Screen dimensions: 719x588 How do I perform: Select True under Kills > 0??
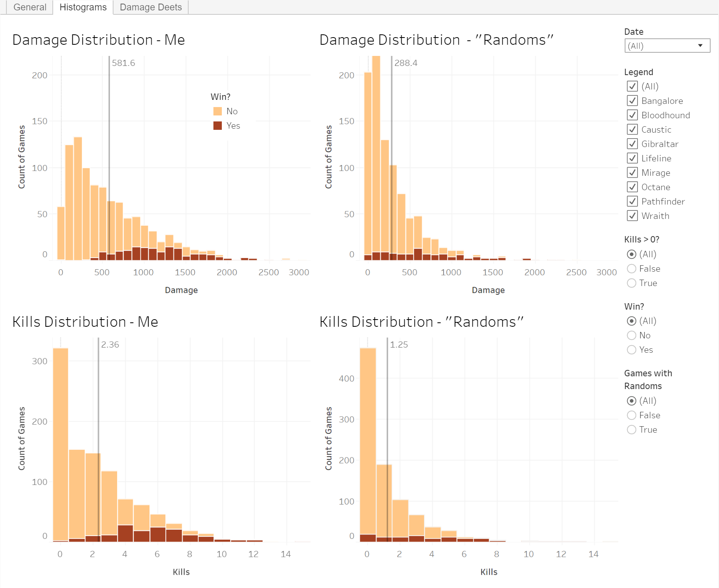tap(631, 283)
